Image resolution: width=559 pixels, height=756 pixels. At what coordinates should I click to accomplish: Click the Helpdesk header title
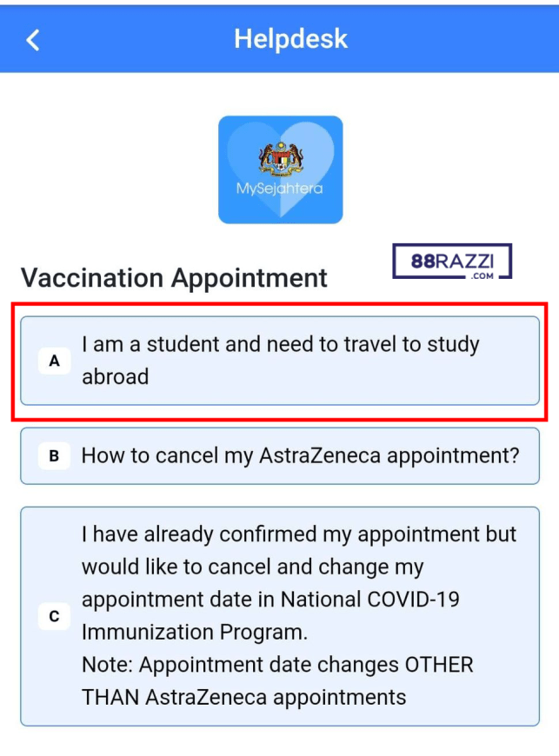(290, 38)
